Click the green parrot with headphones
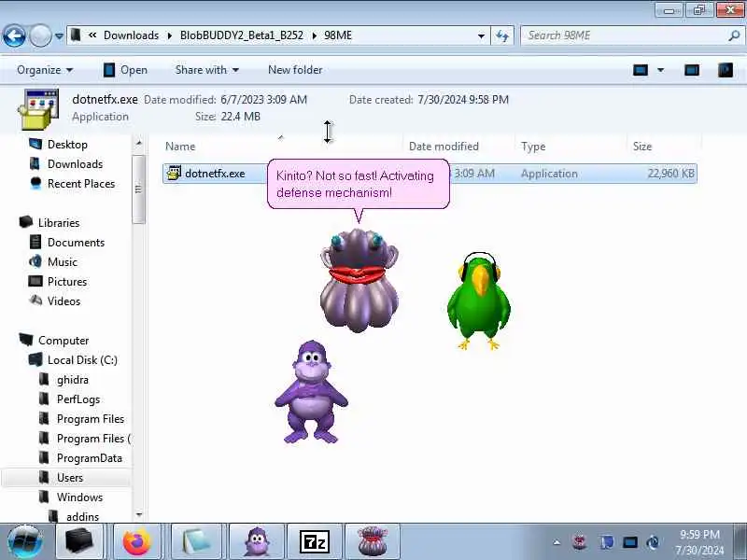747x560 pixels. pos(479,301)
